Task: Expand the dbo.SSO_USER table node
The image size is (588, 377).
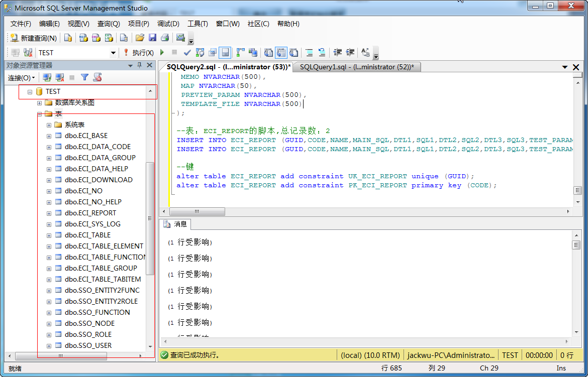Action: click(x=49, y=346)
